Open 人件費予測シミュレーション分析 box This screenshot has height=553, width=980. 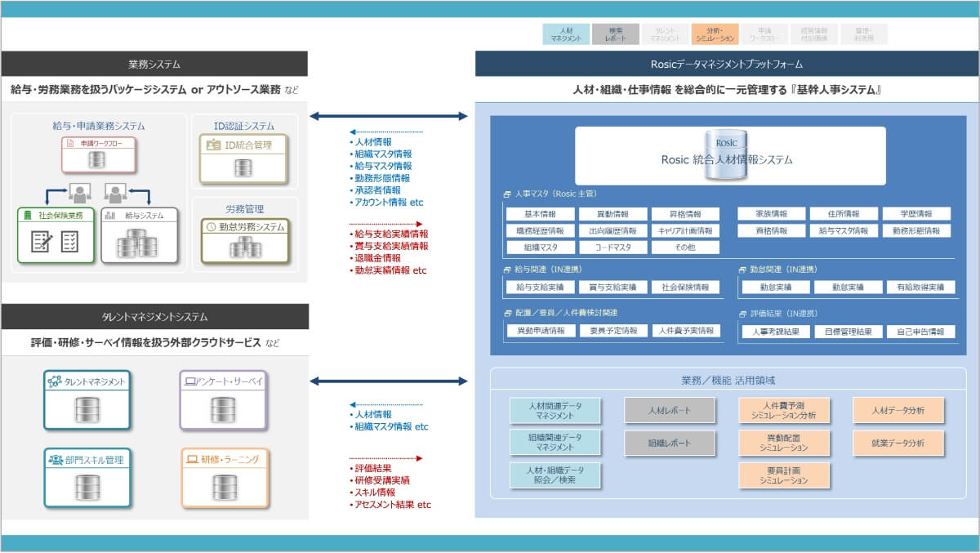[784, 410]
